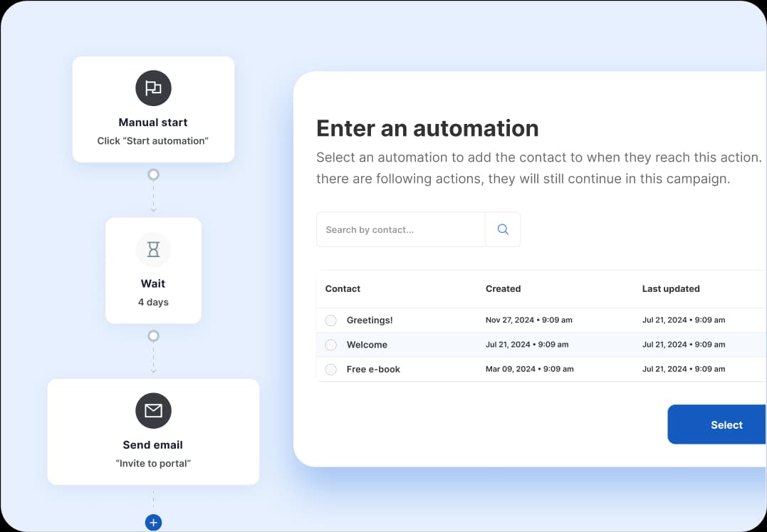This screenshot has width=767, height=532.
Task: Sort by the Last updated column header
Action: (x=670, y=288)
